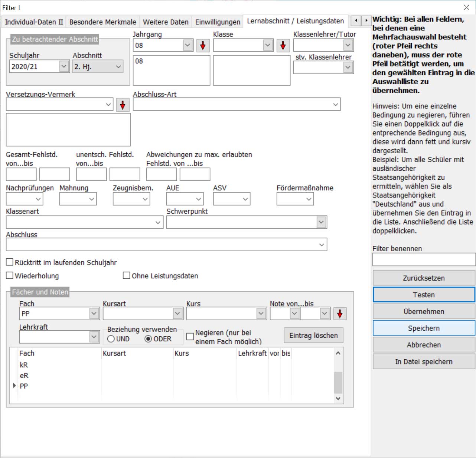Expand the Klasse combo box

[268, 45]
